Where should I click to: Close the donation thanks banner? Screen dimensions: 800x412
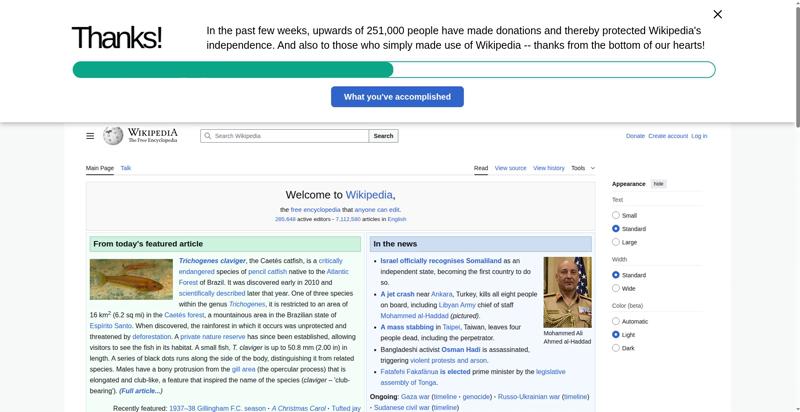pos(717,14)
